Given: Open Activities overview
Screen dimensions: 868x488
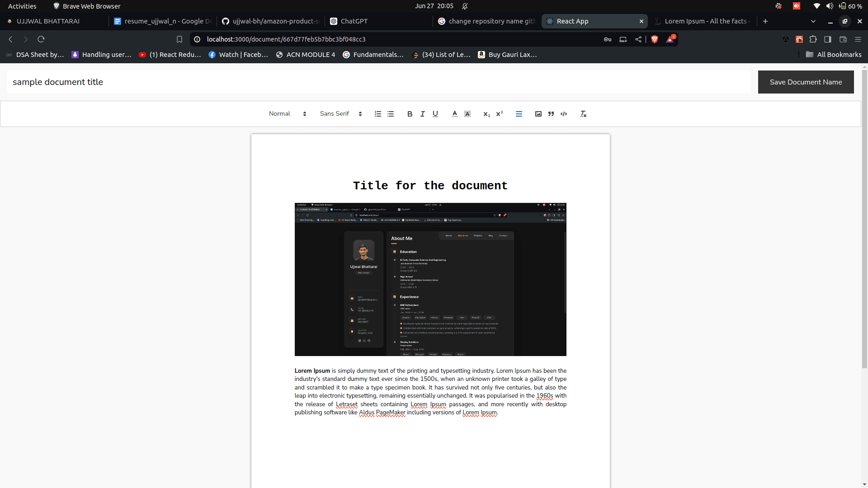Looking at the screenshot, I should pyautogui.click(x=22, y=6).
